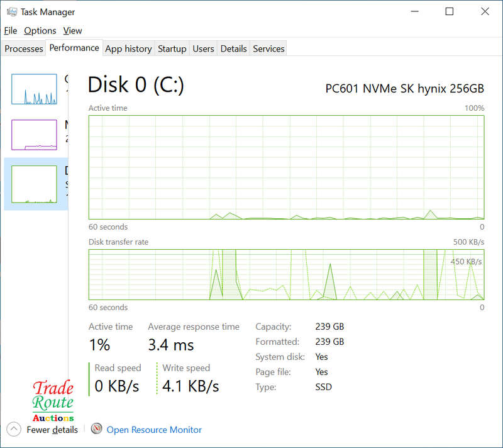Screen dimensions: 503x448
Task: Switch to the Users tab
Action: pos(203,48)
